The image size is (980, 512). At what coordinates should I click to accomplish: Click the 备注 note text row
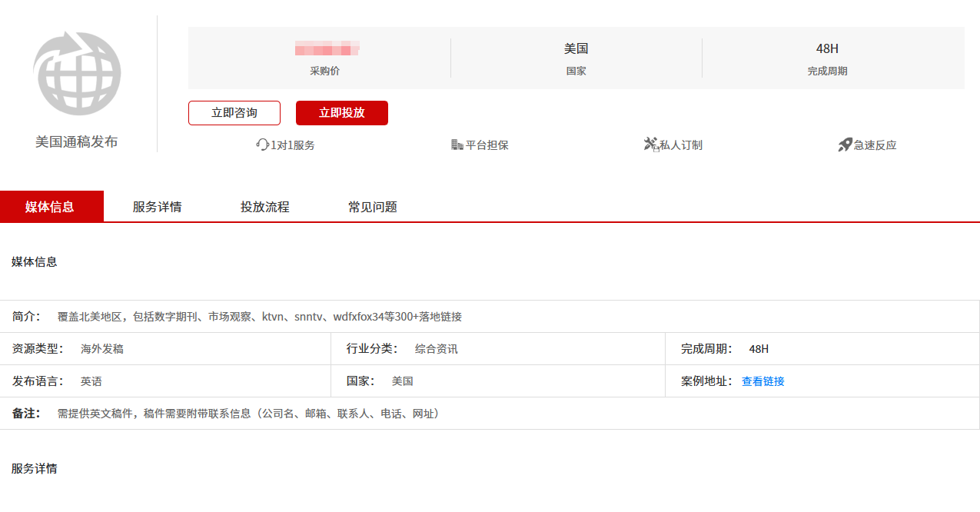[250, 414]
